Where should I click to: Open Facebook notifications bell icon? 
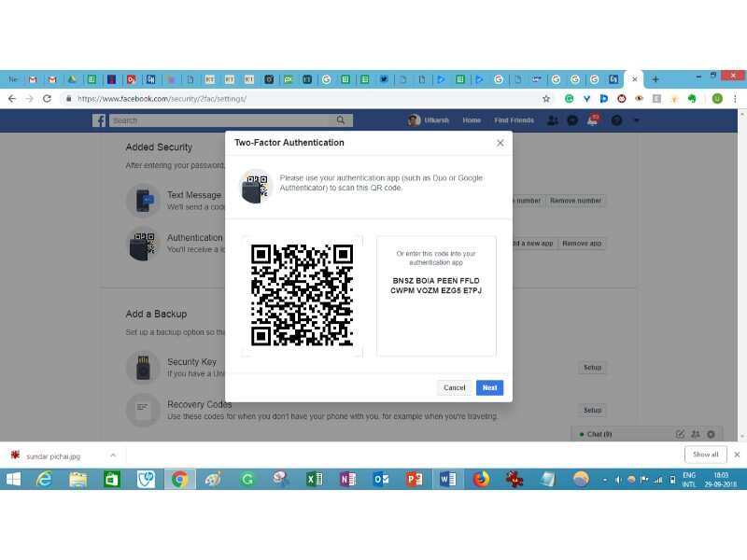point(593,120)
